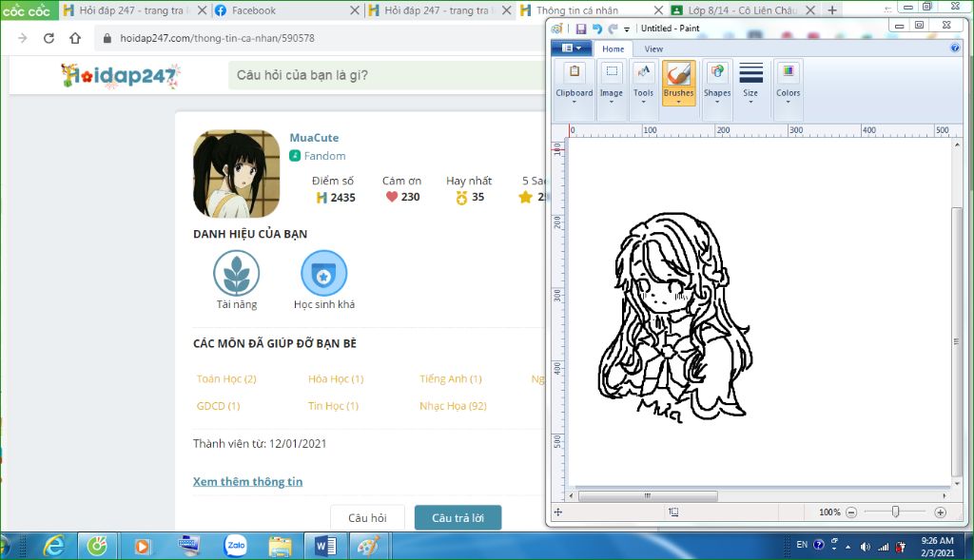Click the Câu hỏi button
The height and width of the screenshot is (560, 974).
[367, 518]
